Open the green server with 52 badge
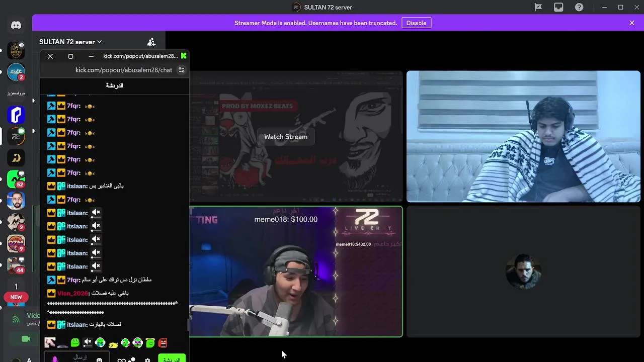The width and height of the screenshot is (644, 362). (16, 179)
